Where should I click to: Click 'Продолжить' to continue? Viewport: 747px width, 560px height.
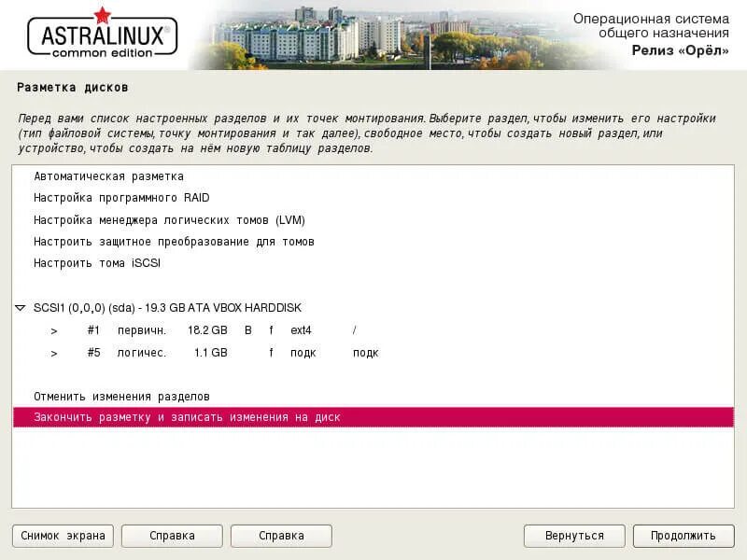pos(684,536)
